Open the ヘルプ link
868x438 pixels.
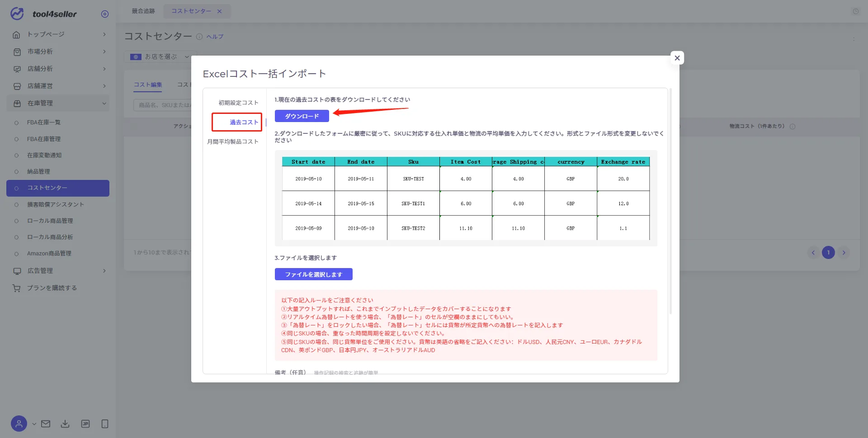click(215, 37)
